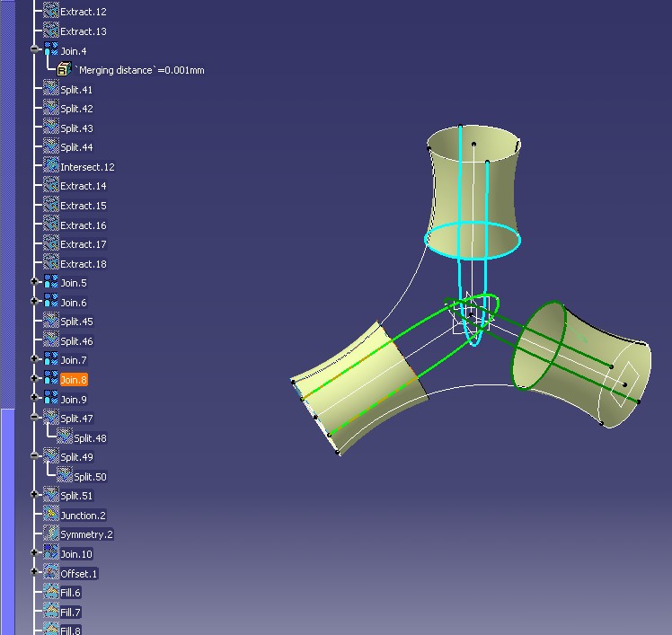Select the Fill.6 label
This screenshot has width=672, height=635.
coord(70,593)
